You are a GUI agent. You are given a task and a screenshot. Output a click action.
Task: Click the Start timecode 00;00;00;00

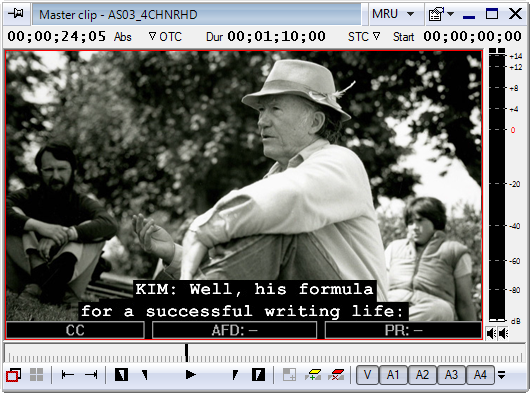click(x=472, y=36)
